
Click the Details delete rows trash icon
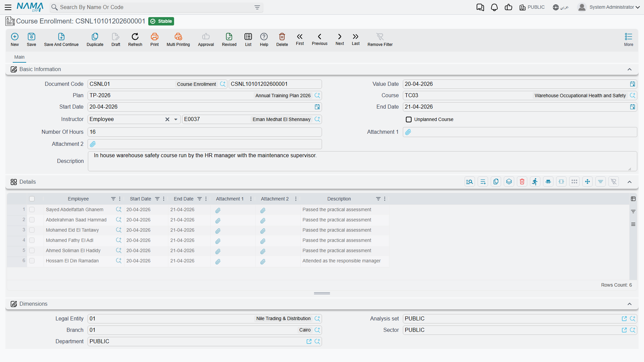(x=522, y=182)
